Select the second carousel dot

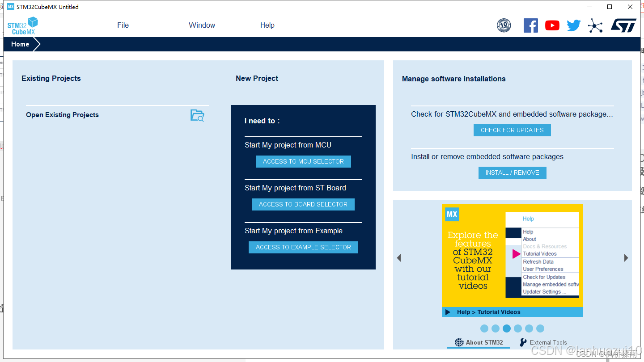click(x=496, y=328)
